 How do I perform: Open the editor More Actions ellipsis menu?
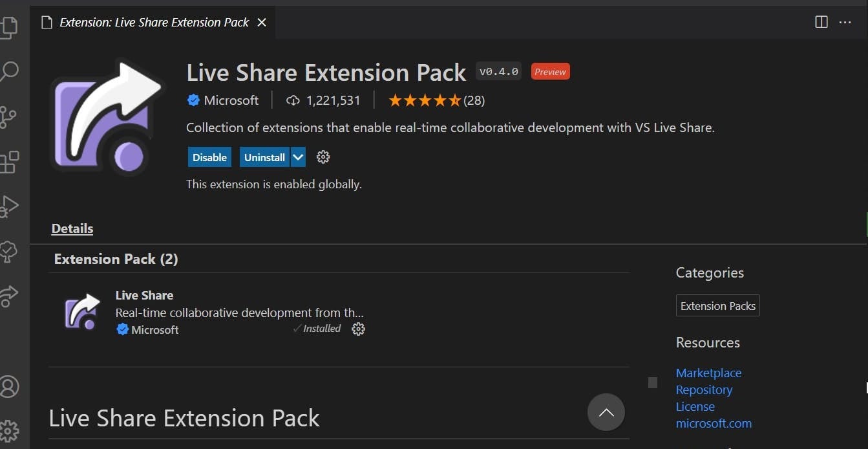click(x=845, y=22)
